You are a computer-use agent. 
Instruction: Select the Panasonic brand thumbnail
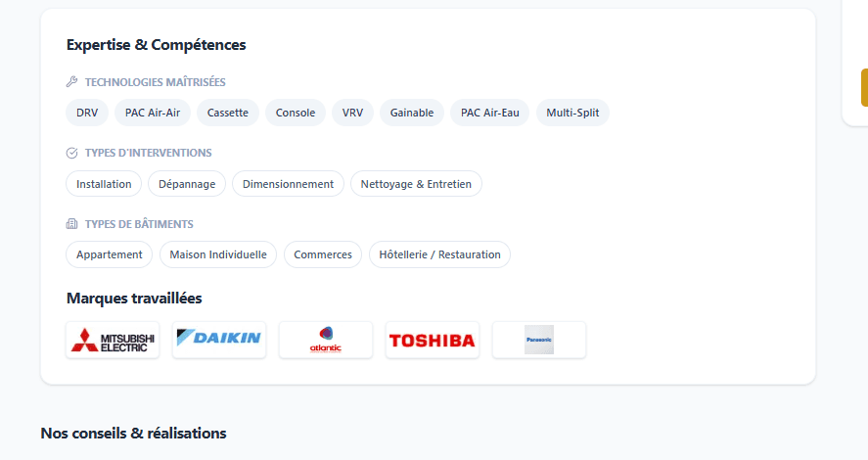(539, 340)
